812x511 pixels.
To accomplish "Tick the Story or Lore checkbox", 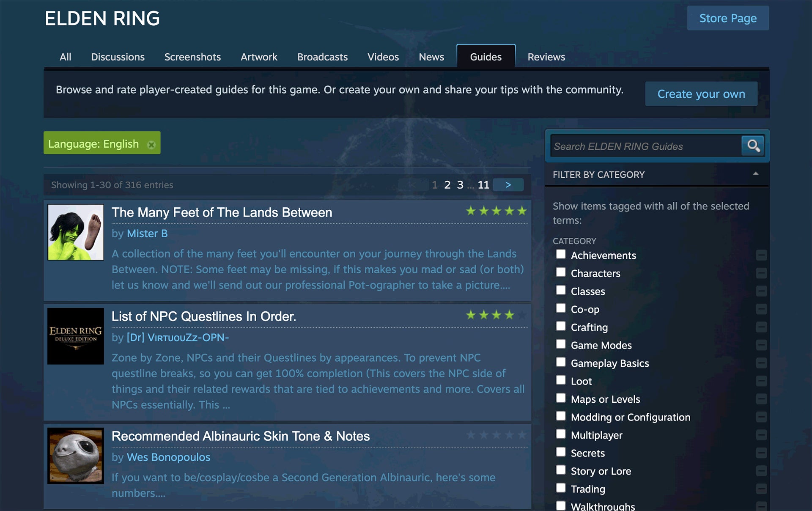I will pos(561,470).
